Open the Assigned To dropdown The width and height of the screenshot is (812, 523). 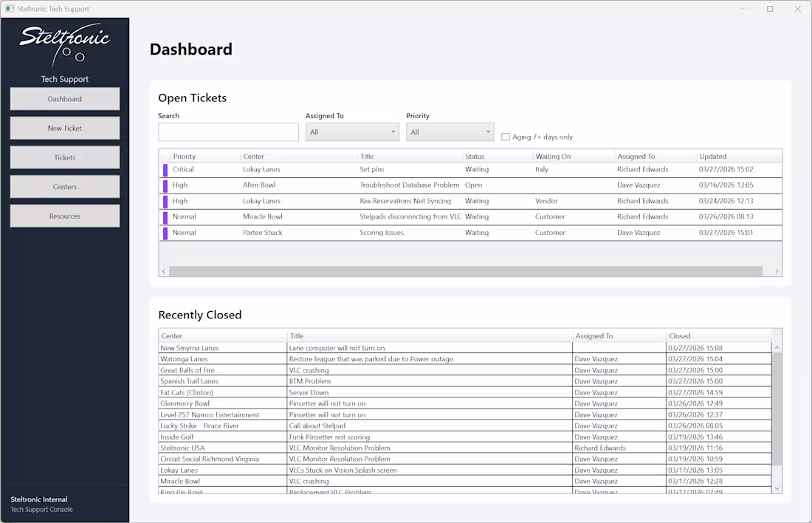pos(351,131)
